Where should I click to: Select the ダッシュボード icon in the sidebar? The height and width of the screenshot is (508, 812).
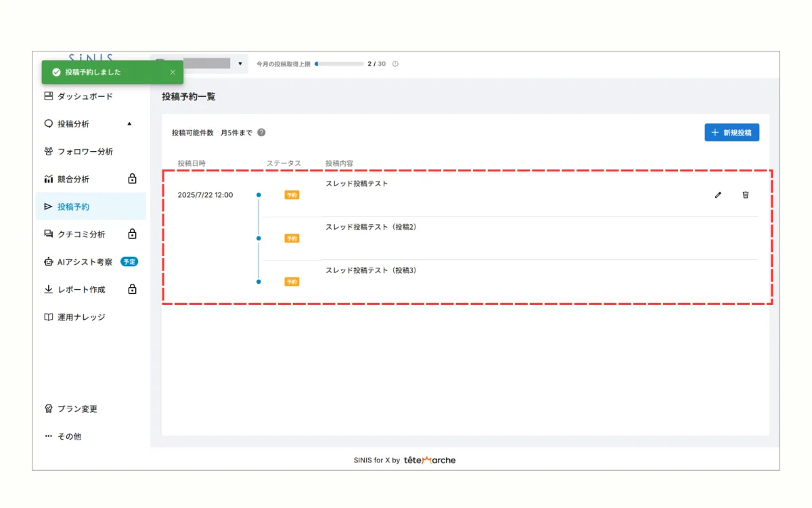pyautogui.click(x=47, y=96)
